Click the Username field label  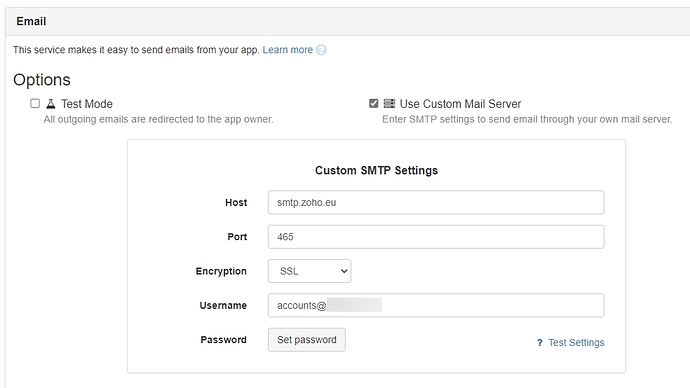[x=223, y=305]
